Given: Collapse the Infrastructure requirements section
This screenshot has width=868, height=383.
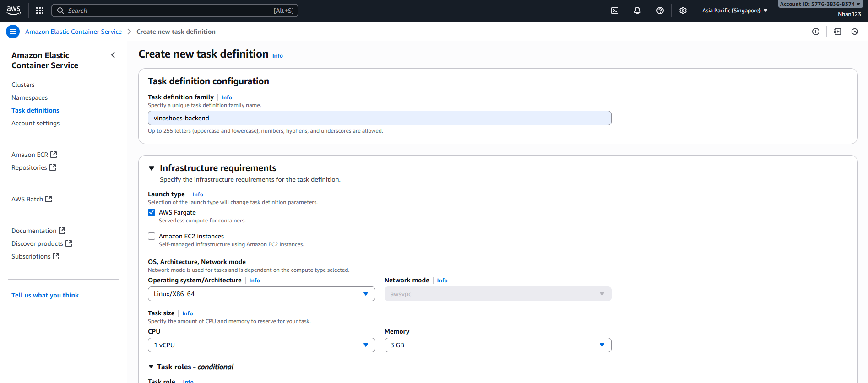Looking at the screenshot, I should [152, 168].
